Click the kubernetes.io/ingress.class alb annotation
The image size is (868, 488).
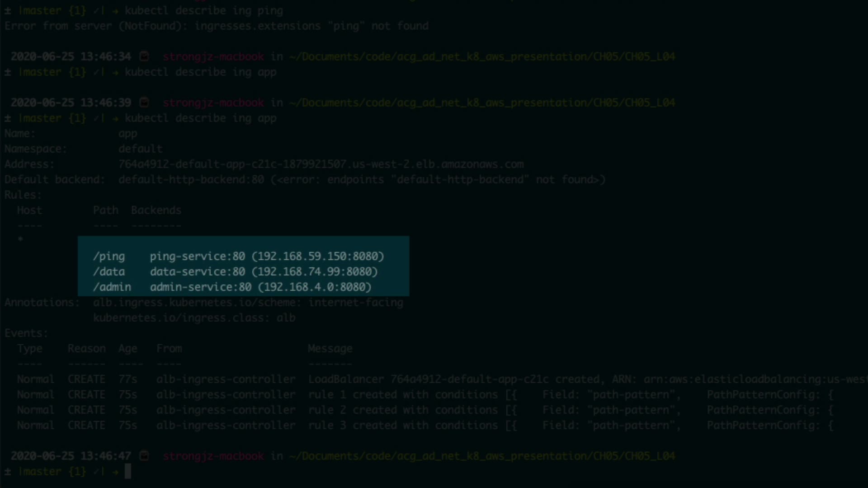coord(194,318)
